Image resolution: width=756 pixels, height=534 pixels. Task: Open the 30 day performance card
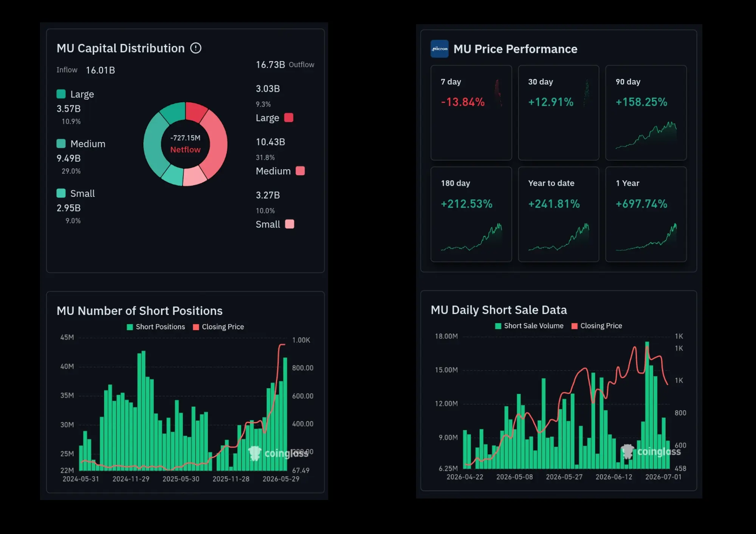(559, 113)
